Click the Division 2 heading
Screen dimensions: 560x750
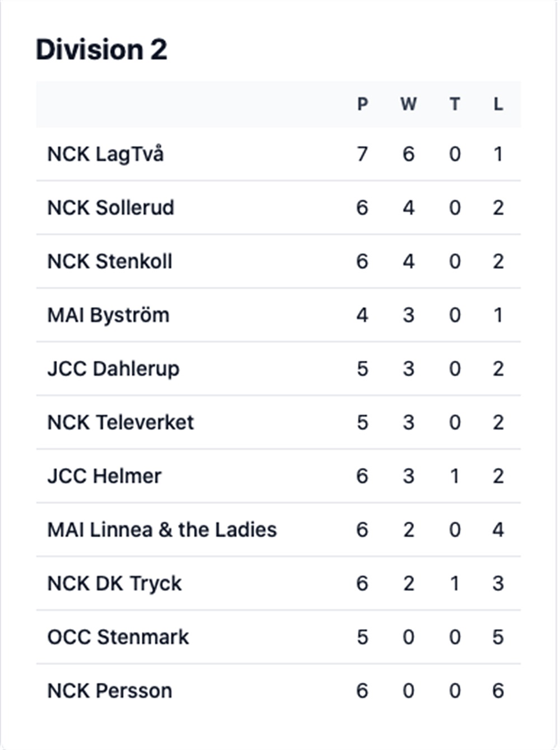101,50
